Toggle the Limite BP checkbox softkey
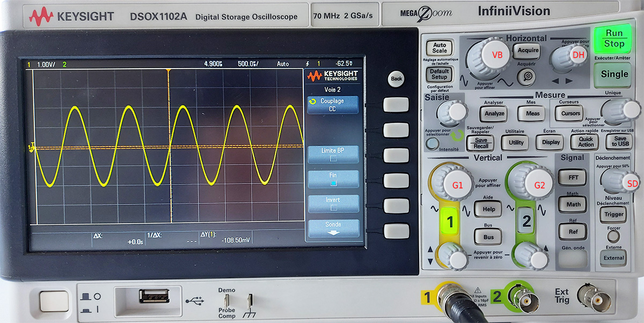 coord(332,155)
